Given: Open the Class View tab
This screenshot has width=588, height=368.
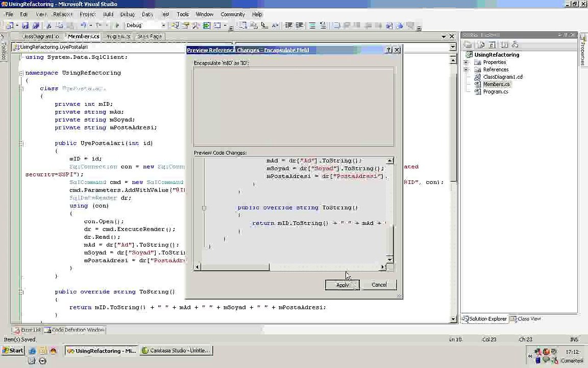Looking at the screenshot, I should [x=525, y=319].
